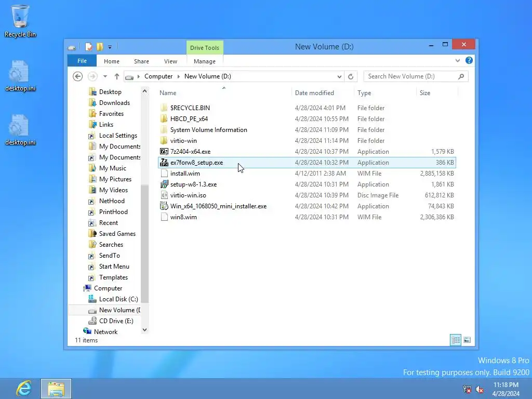Select the Computer node in the tree
Image resolution: width=532 pixels, height=399 pixels.
[108, 288]
